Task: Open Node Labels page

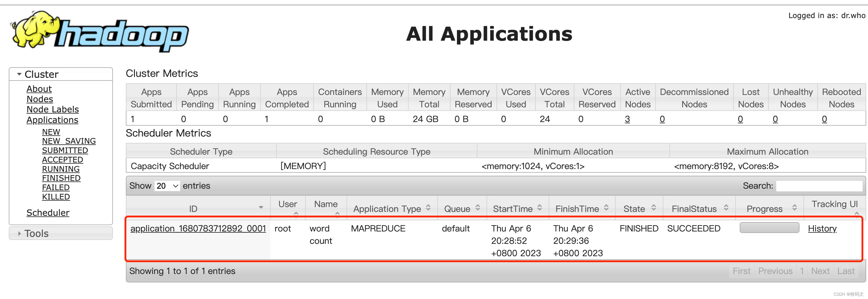Action: 53,109
